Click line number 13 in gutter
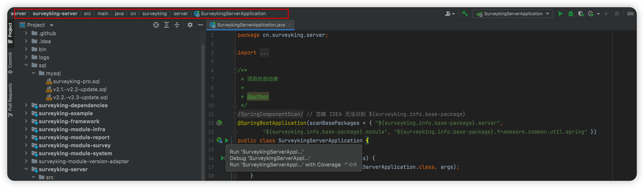Image resolution: width=644 pixels, height=188 pixels. pos(211,132)
